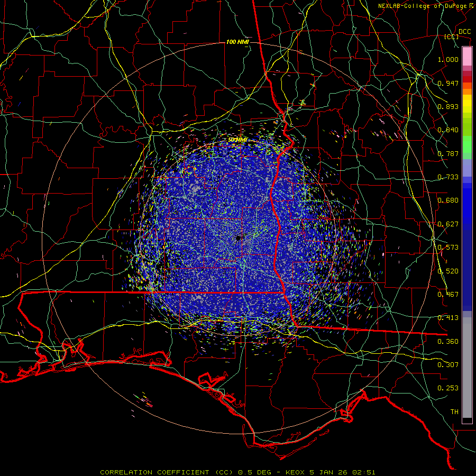Click the [CC] units label
Screen dimensions: 476x476
click(452, 36)
